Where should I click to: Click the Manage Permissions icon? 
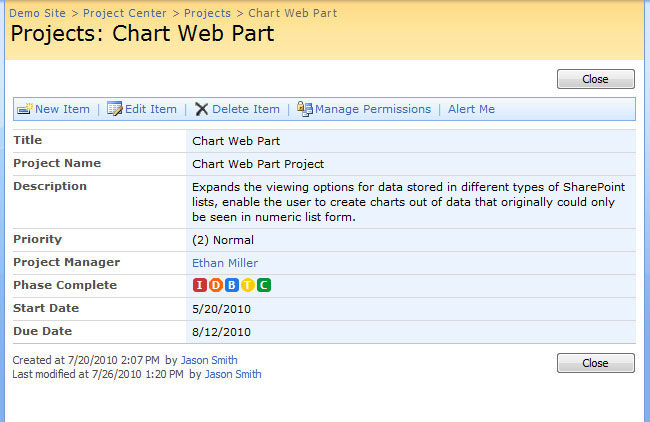coord(305,109)
